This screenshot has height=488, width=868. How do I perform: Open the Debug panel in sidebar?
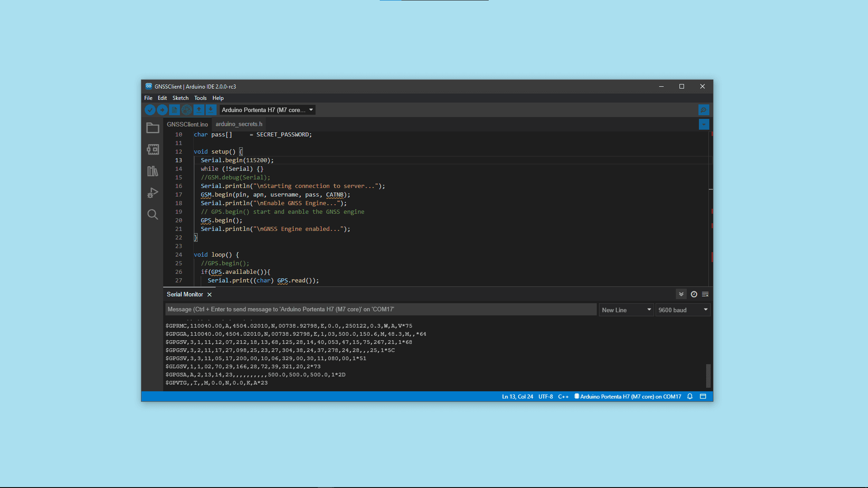pos(153,193)
